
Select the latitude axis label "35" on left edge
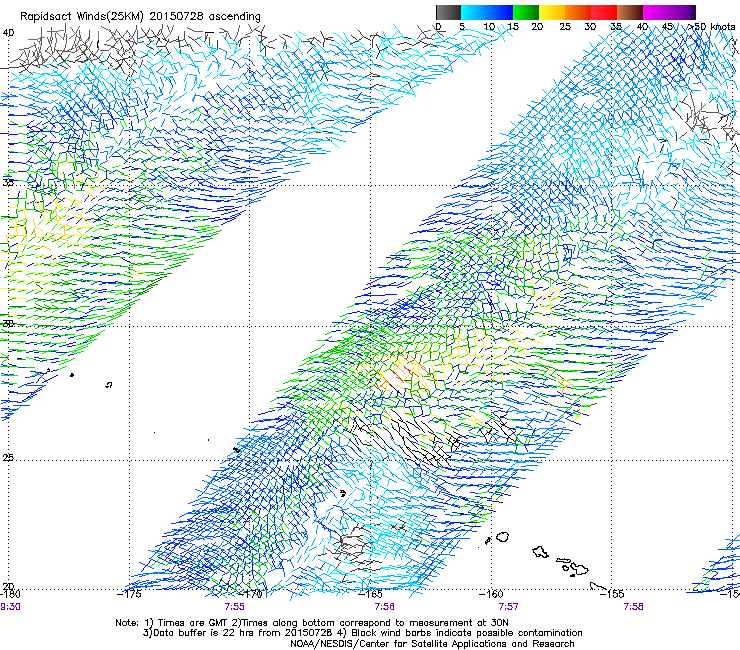pos(8,182)
